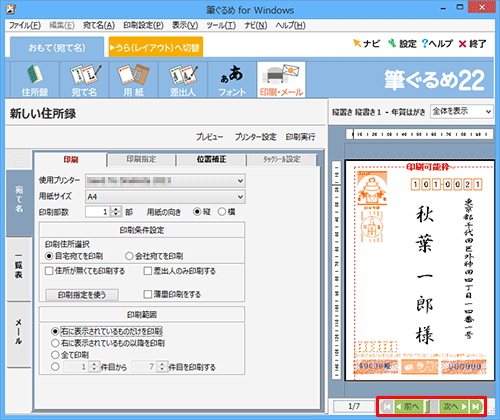Open the 表示(V) menu
The width and height of the screenshot is (500, 420).
point(185,25)
